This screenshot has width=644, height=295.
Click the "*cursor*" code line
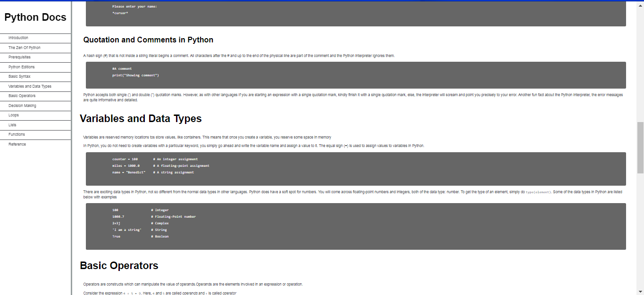click(x=120, y=13)
